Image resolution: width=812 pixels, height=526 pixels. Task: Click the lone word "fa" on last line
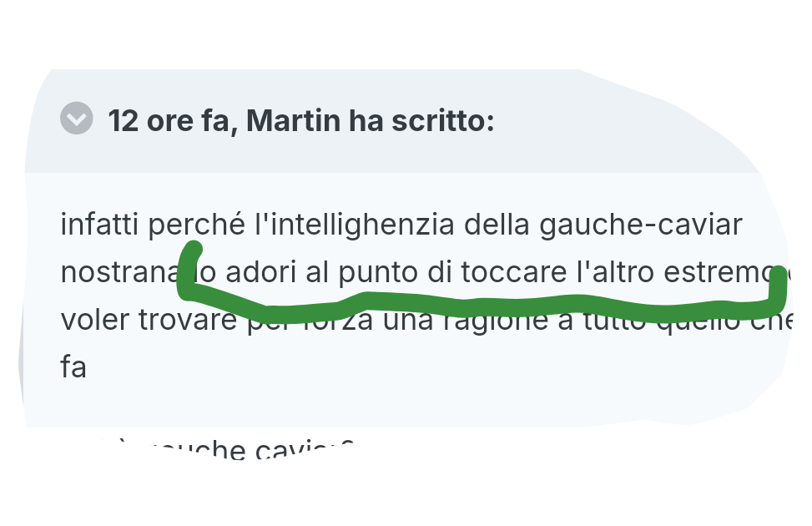[73, 367]
